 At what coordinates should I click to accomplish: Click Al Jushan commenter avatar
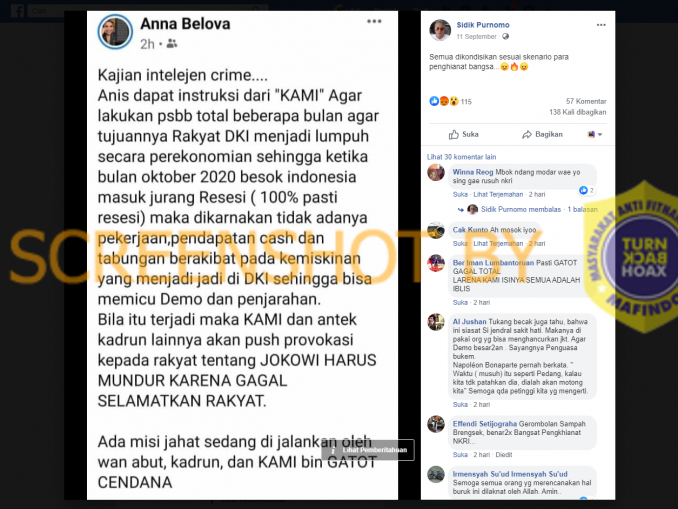coord(436,322)
